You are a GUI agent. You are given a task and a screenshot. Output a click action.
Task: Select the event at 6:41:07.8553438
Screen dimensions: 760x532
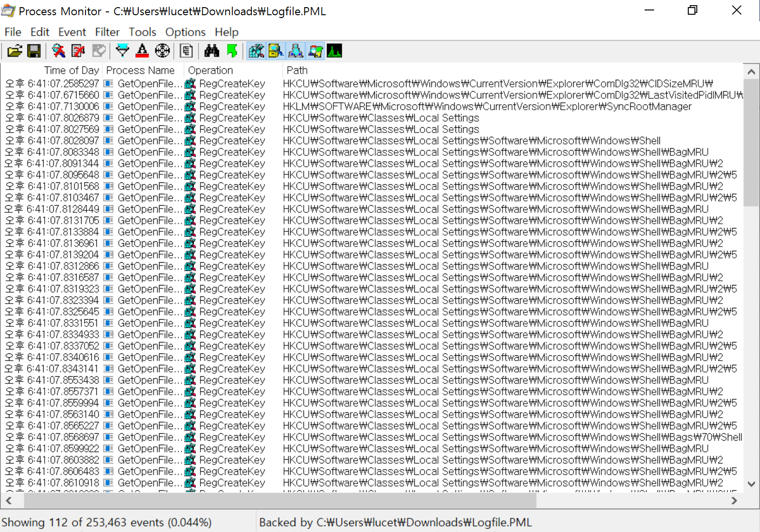click(x=372, y=380)
